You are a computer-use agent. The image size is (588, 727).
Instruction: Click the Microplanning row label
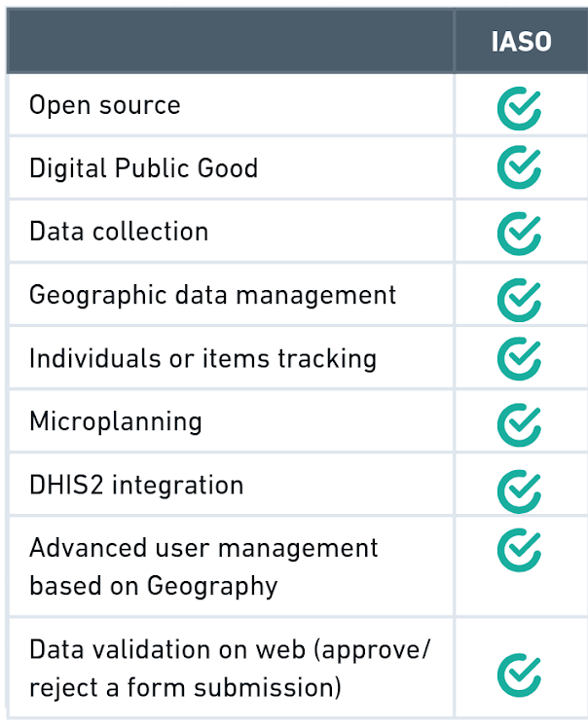click(116, 421)
